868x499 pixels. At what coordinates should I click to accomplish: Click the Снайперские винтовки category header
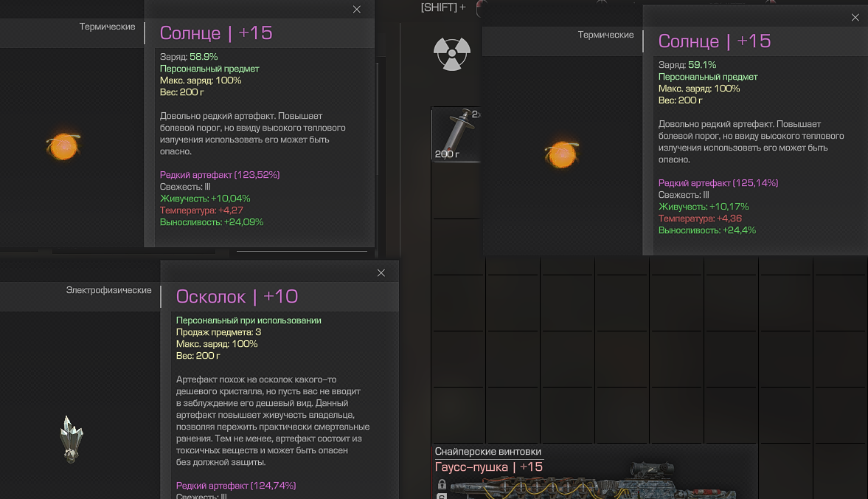click(487, 451)
